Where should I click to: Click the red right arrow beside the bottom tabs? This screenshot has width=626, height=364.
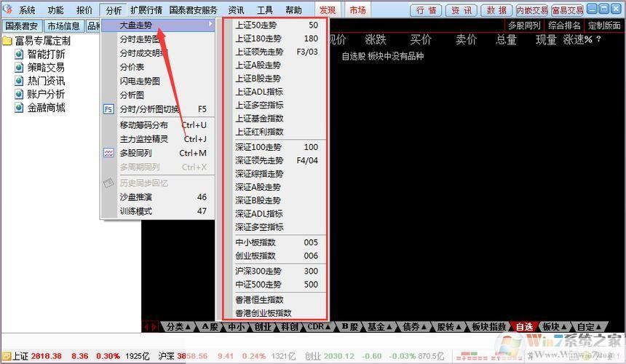pos(154,326)
